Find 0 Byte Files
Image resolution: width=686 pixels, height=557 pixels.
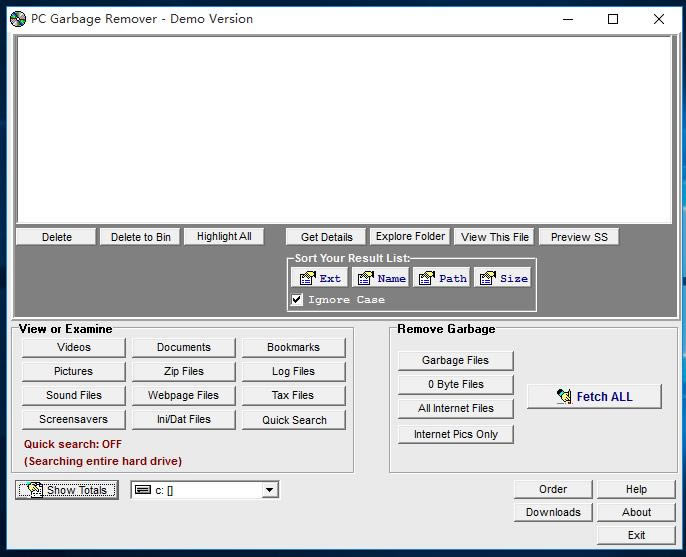pyautogui.click(x=455, y=385)
